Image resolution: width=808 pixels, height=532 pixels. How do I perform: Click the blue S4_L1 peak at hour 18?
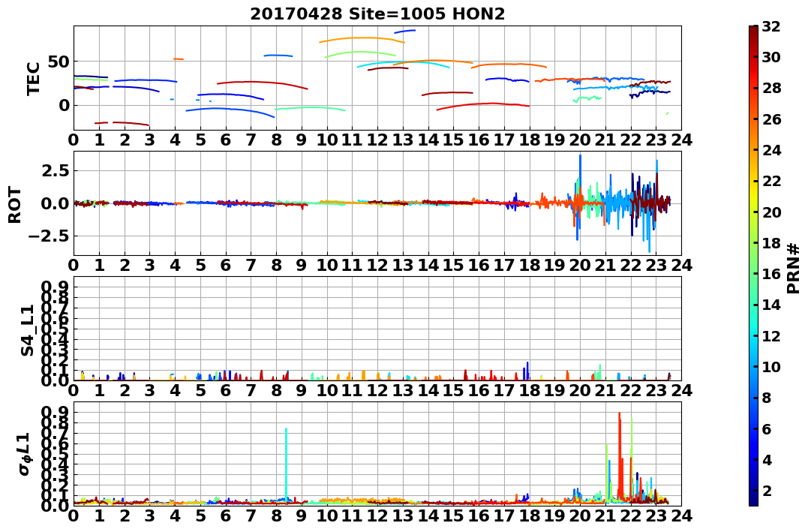(527, 370)
